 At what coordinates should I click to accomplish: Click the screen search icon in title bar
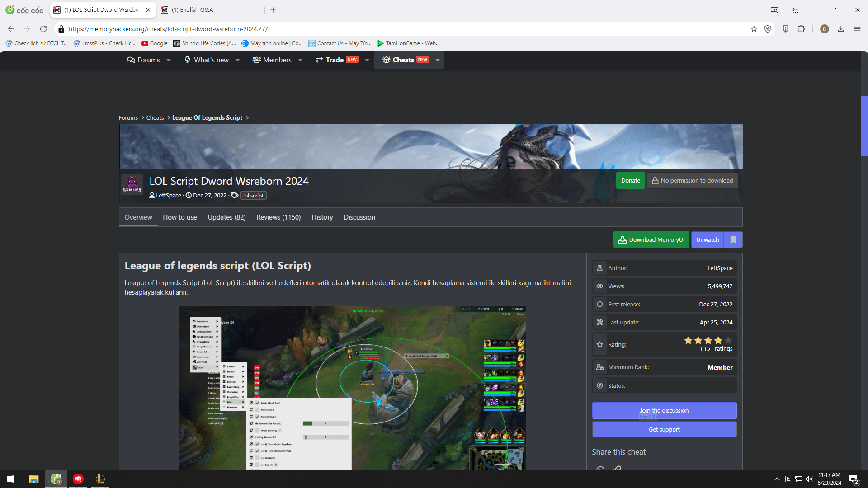(774, 10)
